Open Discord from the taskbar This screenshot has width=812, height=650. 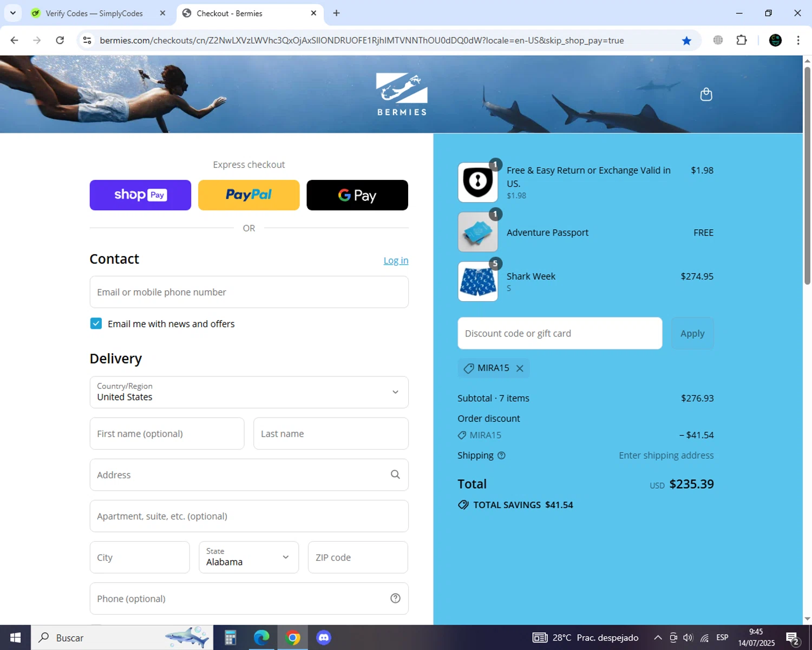324,638
